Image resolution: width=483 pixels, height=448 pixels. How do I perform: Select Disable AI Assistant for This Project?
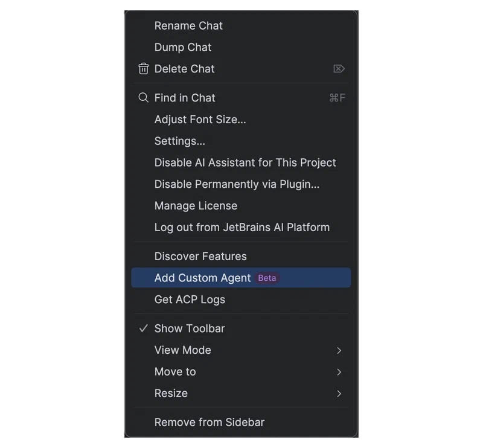coord(241,162)
